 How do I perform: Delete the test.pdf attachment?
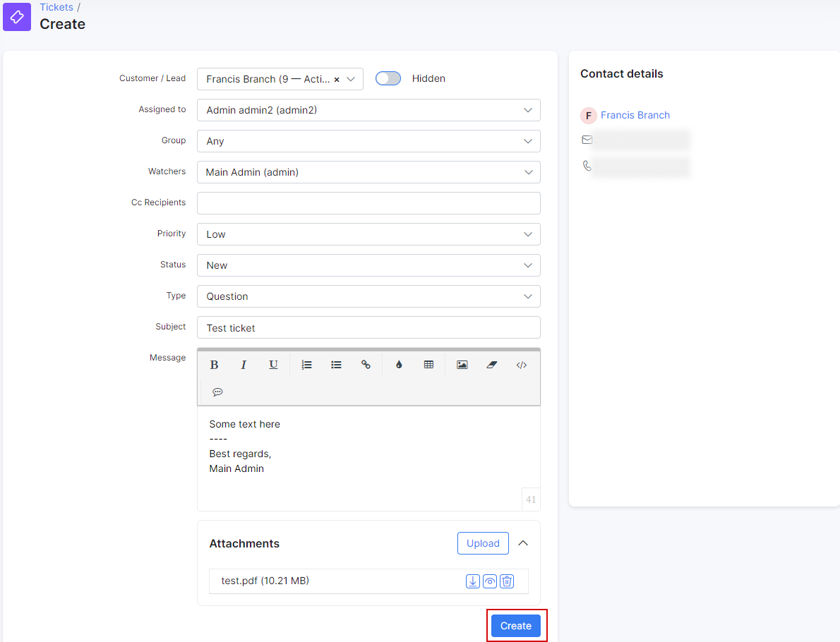click(507, 581)
